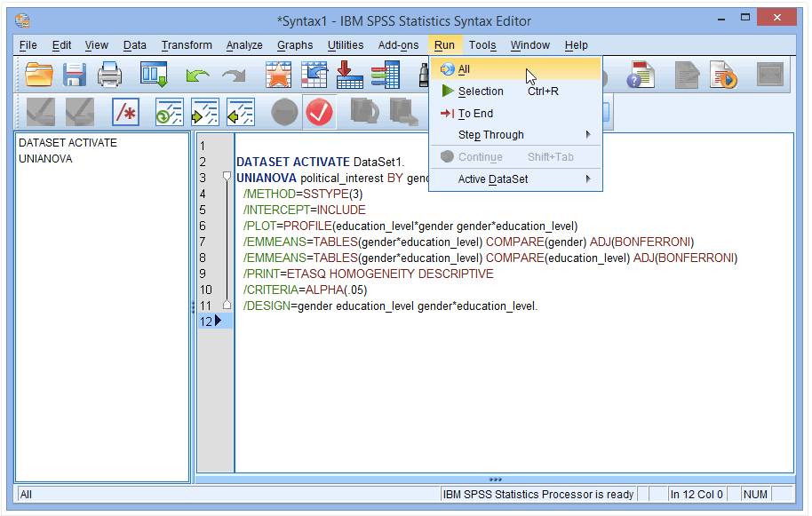The height and width of the screenshot is (516, 812).
Task: Click line number 7 in the gutter
Action: [x=203, y=242]
